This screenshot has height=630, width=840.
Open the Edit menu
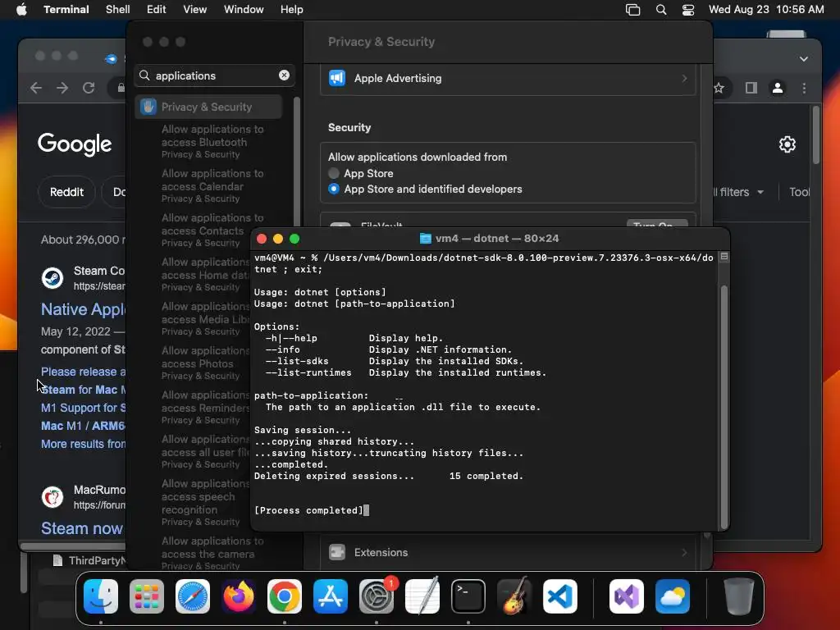click(157, 9)
